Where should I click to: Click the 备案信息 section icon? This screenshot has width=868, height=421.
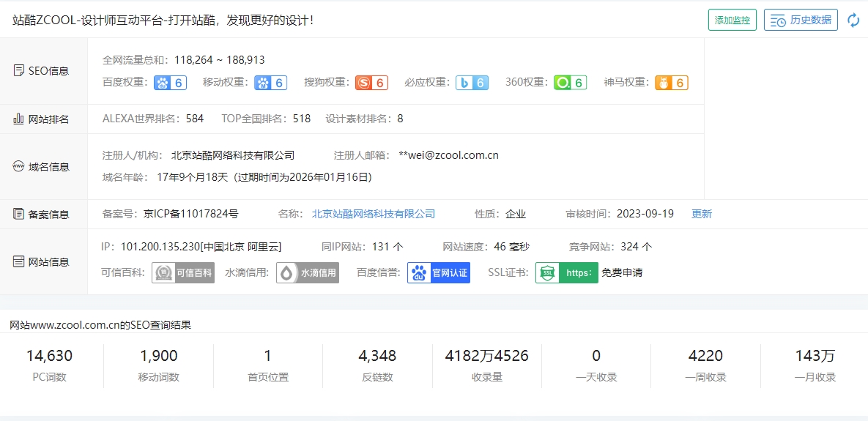point(19,214)
